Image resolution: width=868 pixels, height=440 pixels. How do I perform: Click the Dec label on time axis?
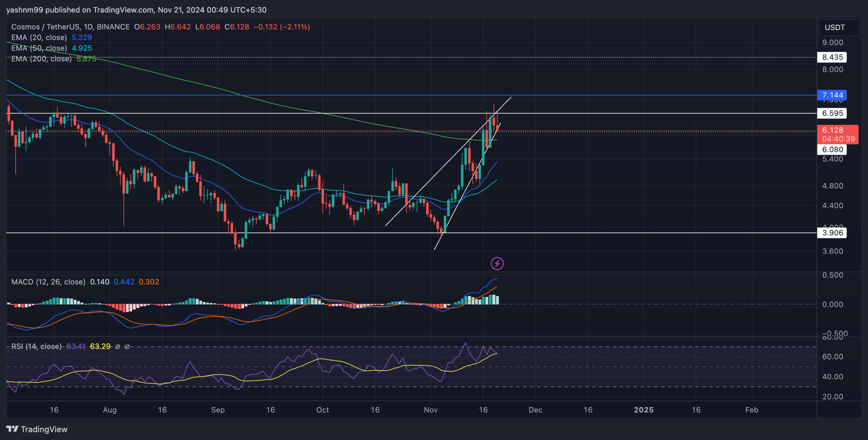pyautogui.click(x=535, y=410)
